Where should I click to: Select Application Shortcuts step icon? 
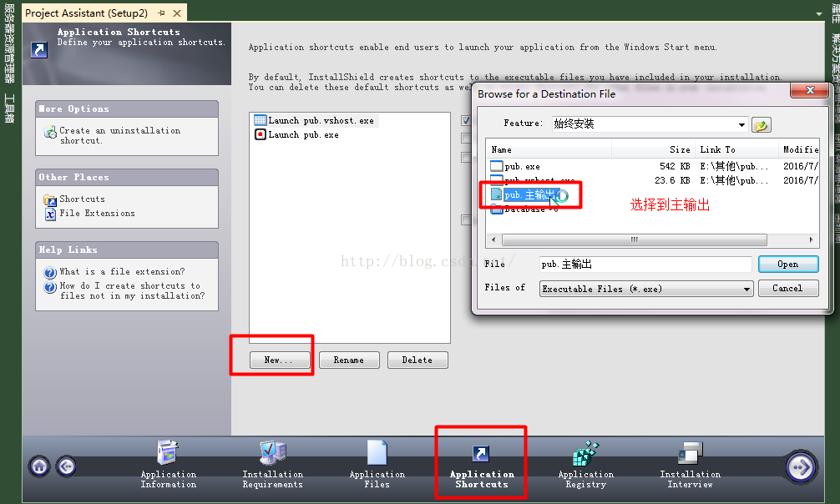pos(480,454)
